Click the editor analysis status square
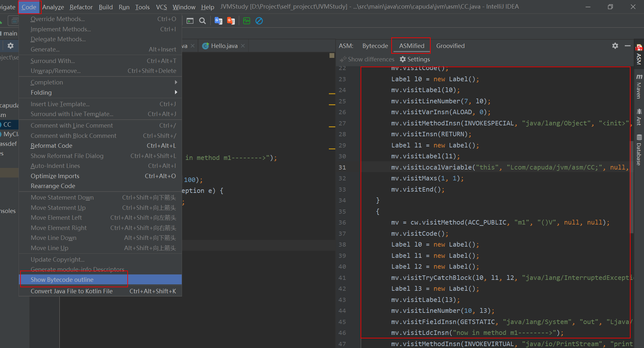This screenshot has width=644, height=348. click(x=332, y=56)
